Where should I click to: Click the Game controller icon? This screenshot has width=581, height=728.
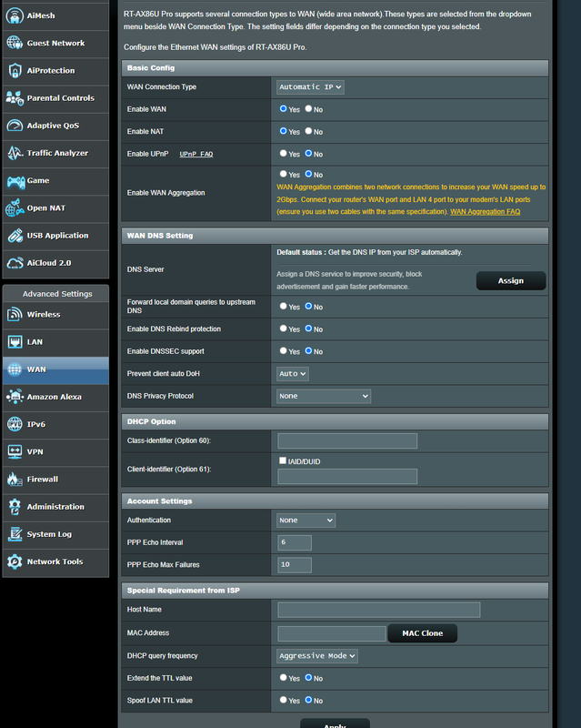point(15,181)
